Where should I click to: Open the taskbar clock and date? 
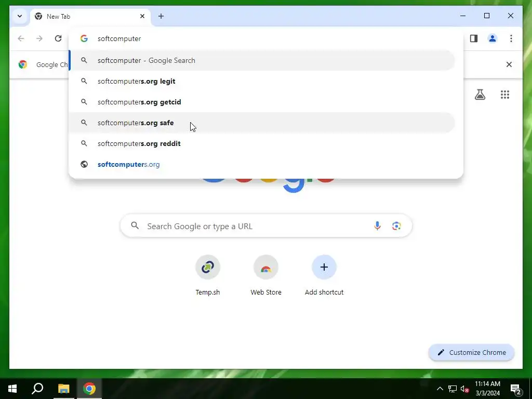(487, 389)
